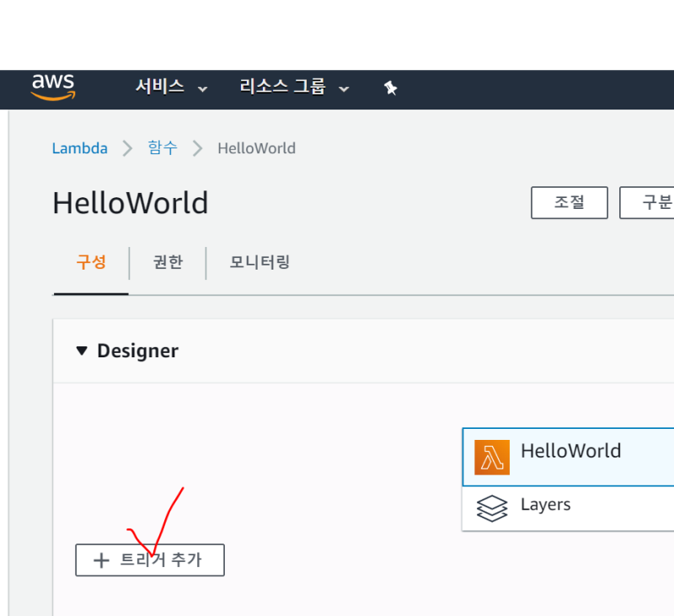Click the 구분 button
Viewport: 674px width, 616px height.
(649, 203)
